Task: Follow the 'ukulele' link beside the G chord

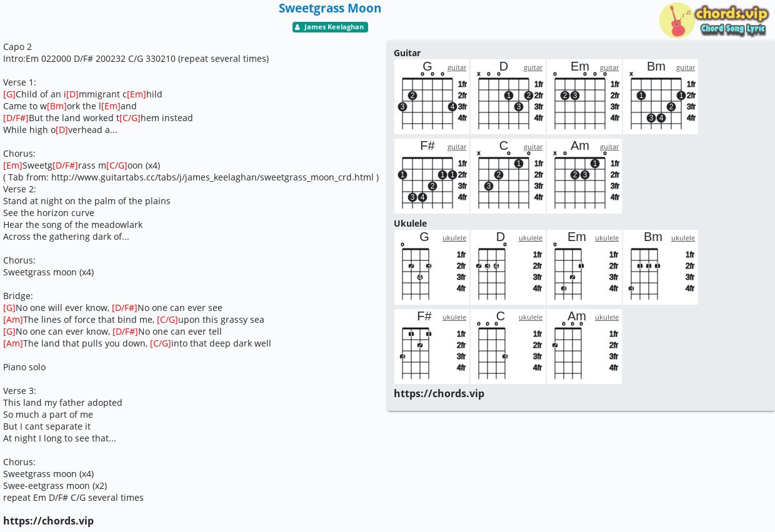Action: (x=454, y=238)
